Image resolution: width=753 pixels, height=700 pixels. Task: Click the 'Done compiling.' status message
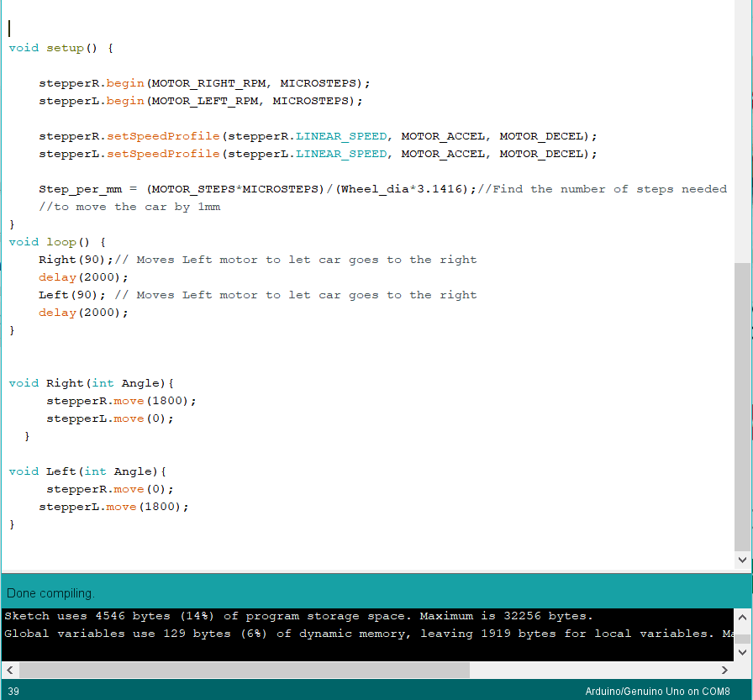click(x=51, y=593)
